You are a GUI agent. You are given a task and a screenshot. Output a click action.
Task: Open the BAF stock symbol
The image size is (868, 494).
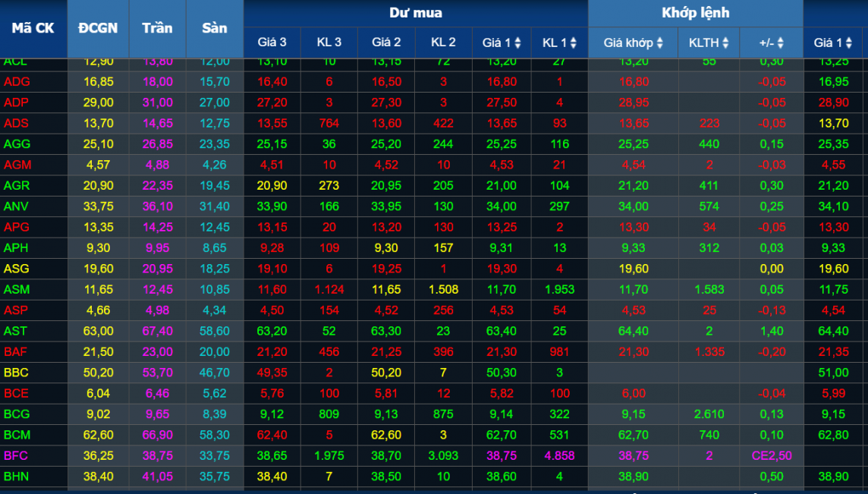[x=16, y=351]
